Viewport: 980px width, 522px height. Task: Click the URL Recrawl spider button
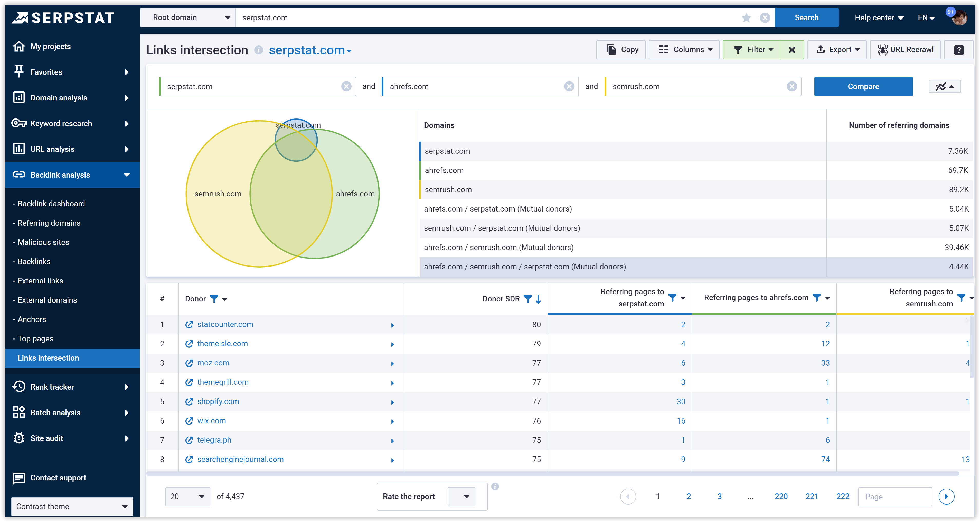[905, 50]
